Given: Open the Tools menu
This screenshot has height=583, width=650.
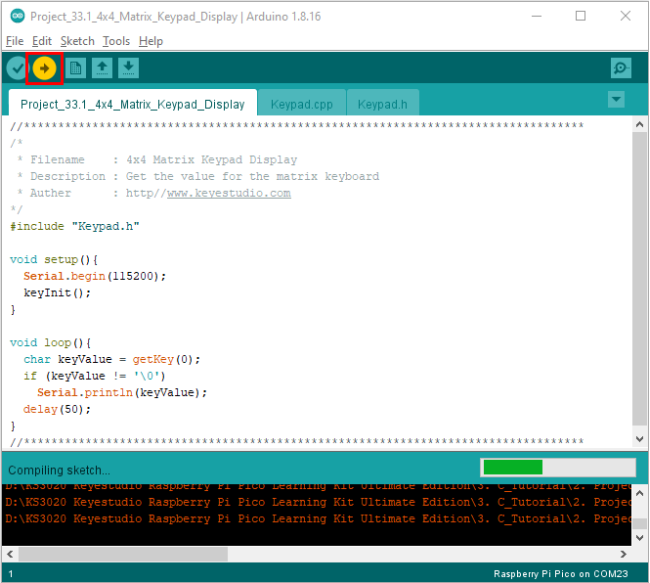Looking at the screenshot, I should [x=116, y=41].
